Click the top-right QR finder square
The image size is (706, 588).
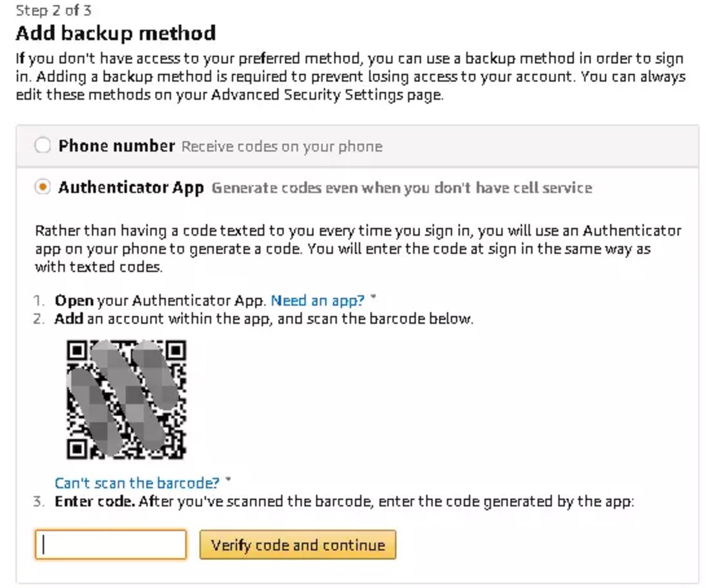coord(176,351)
